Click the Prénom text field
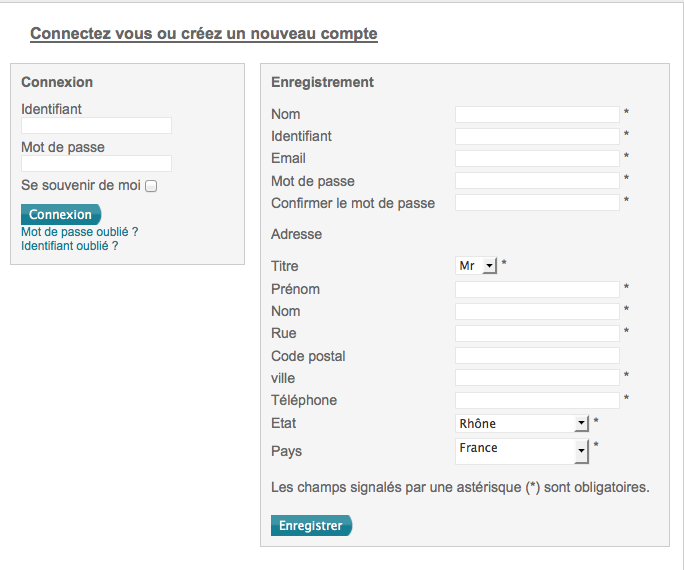Viewport: 684px width, 570px height. pos(537,289)
